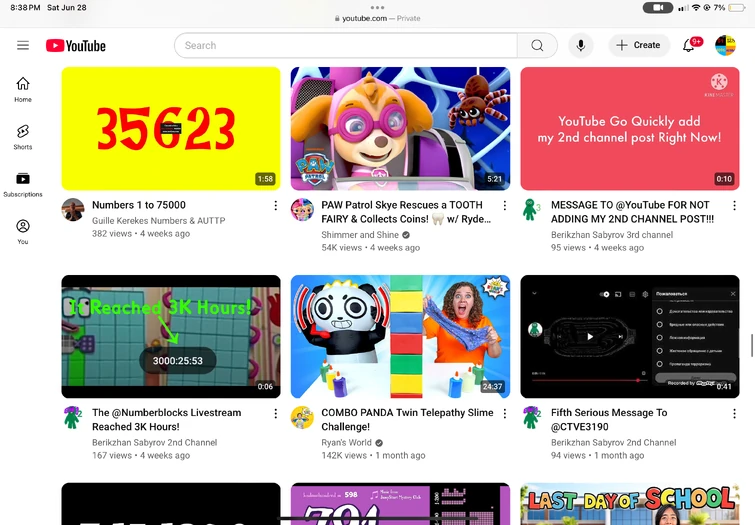Open more options for COMBO PANDA video
The height and width of the screenshot is (525, 755).
coord(505,413)
